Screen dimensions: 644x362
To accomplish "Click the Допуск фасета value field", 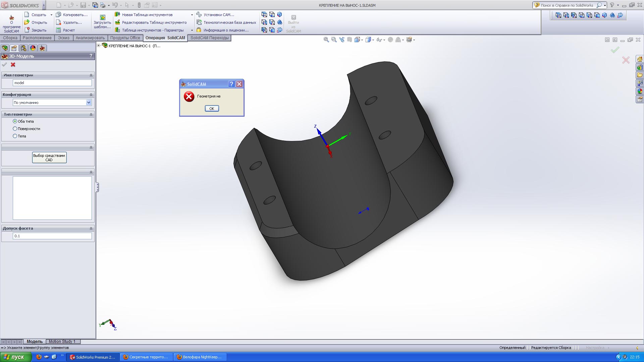I will tap(52, 236).
